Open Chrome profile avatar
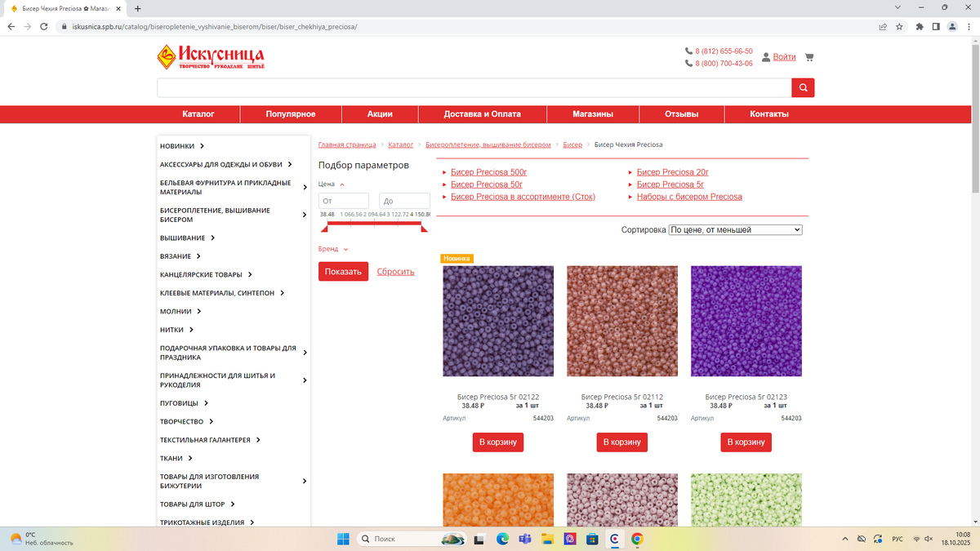The height and width of the screenshot is (551, 980). (x=952, y=26)
